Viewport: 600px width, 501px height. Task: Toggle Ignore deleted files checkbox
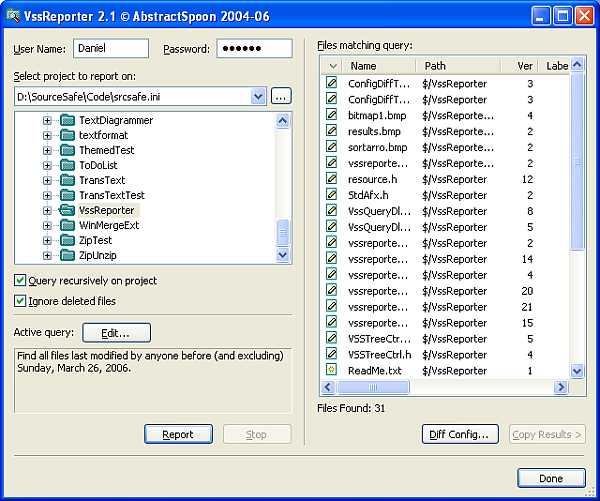[x=20, y=301]
